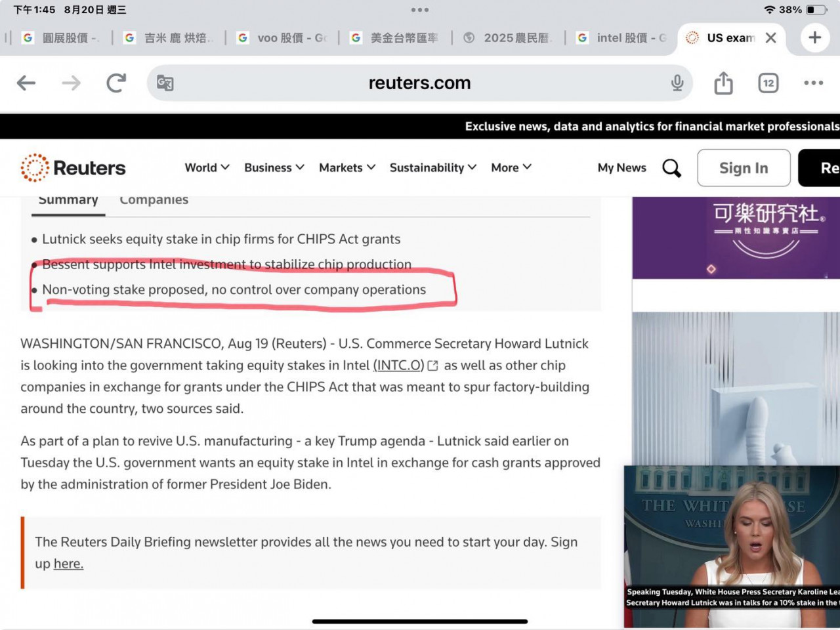
Task: Reload the Reuters page
Action: [x=116, y=83]
